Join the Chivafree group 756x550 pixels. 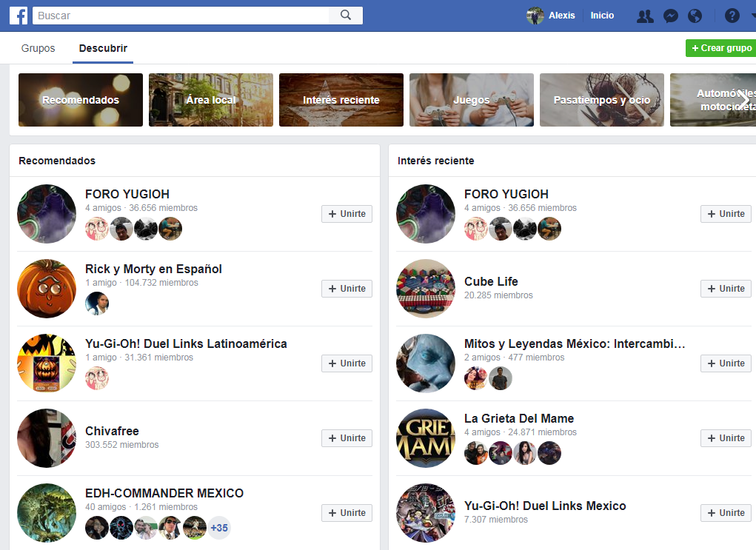pos(347,437)
